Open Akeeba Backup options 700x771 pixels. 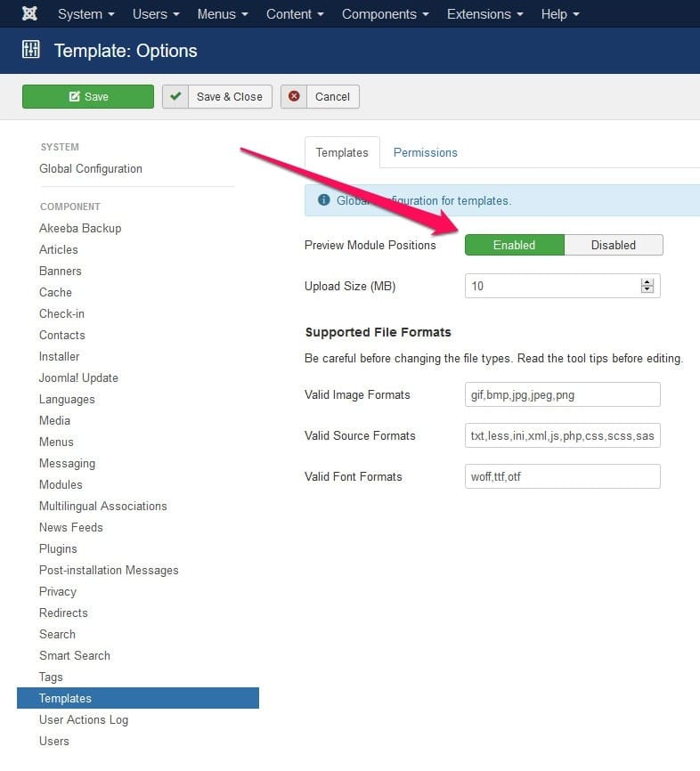80,228
